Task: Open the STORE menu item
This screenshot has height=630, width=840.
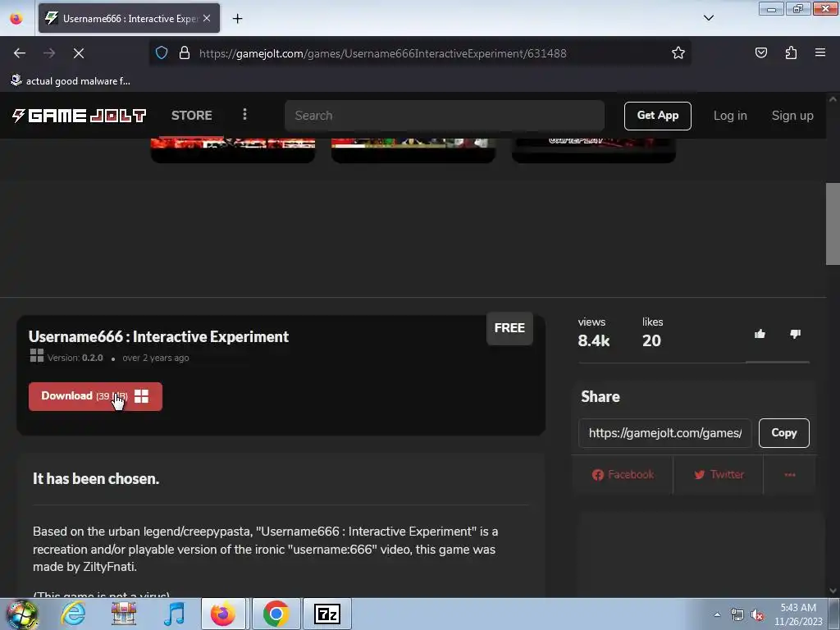Action: pyautogui.click(x=191, y=115)
